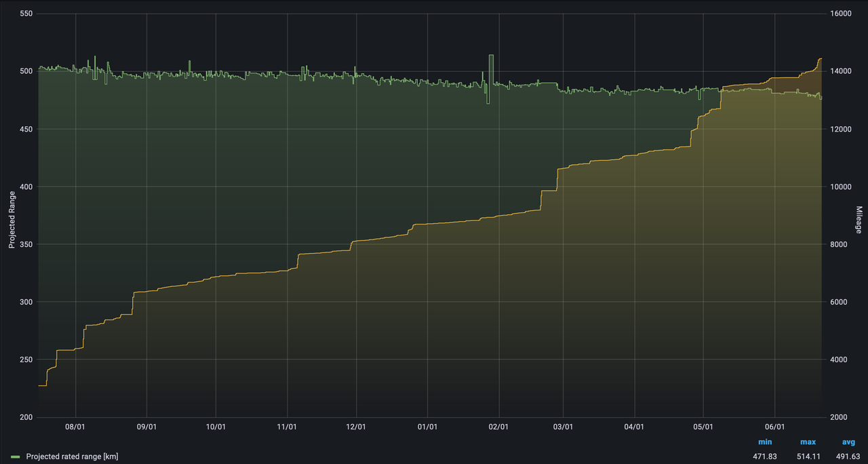Click the 10000 mileage axis value

coord(840,187)
